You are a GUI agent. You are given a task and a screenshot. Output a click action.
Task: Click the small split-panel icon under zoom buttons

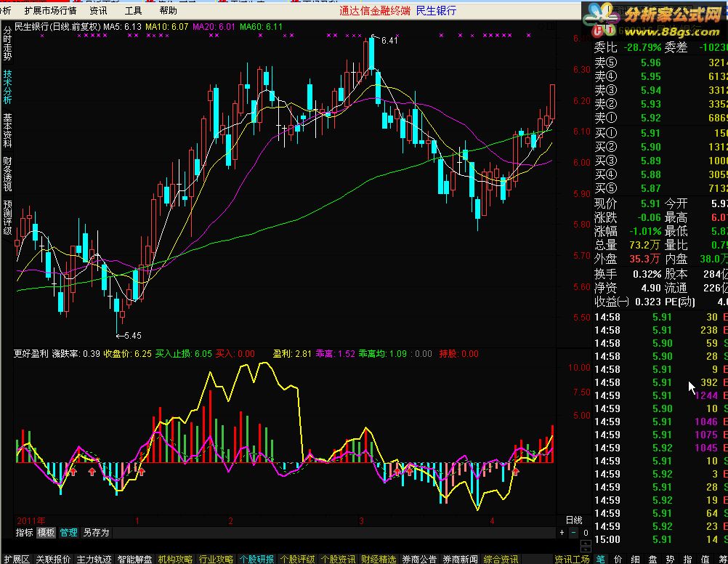[x=586, y=546]
